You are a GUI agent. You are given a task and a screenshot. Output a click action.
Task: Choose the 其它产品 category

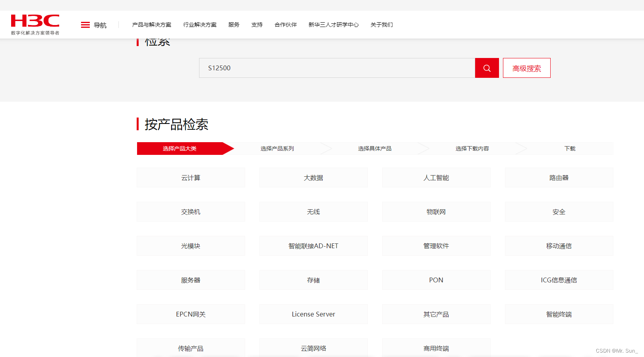436,314
